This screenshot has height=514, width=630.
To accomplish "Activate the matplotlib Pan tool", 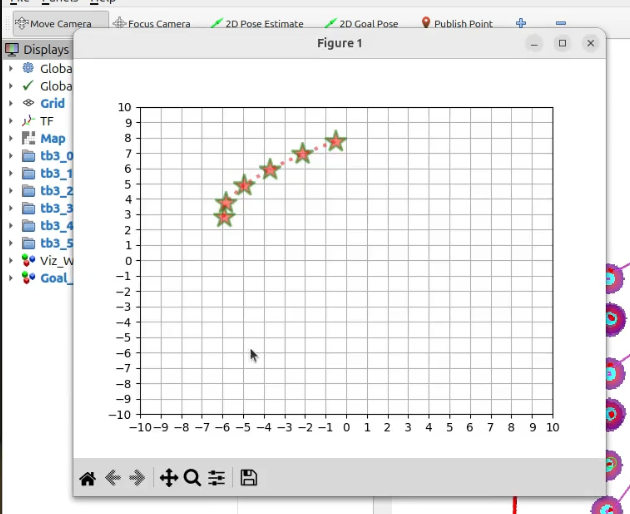I will pos(168,479).
